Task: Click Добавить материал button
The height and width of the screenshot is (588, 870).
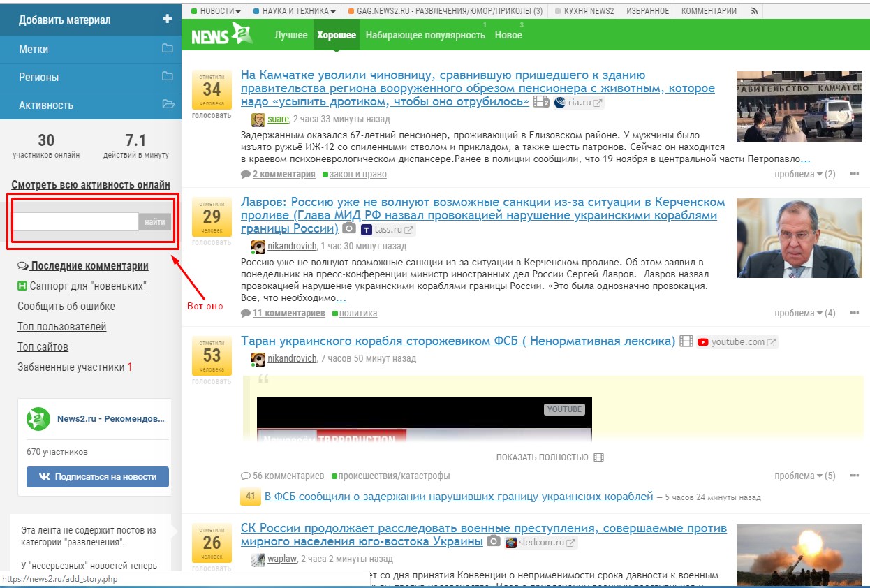Action: pyautogui.click(x=91, y=19)
